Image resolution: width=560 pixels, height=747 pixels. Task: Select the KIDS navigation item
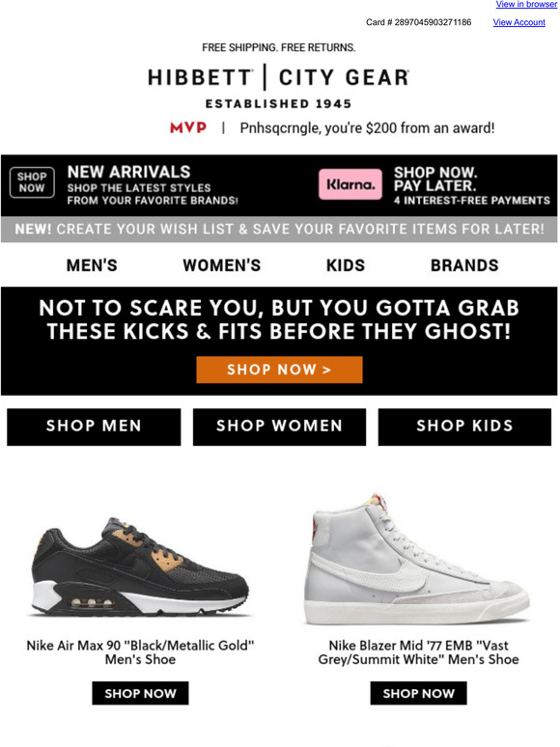pyautogui.click(x=346, y=265)
